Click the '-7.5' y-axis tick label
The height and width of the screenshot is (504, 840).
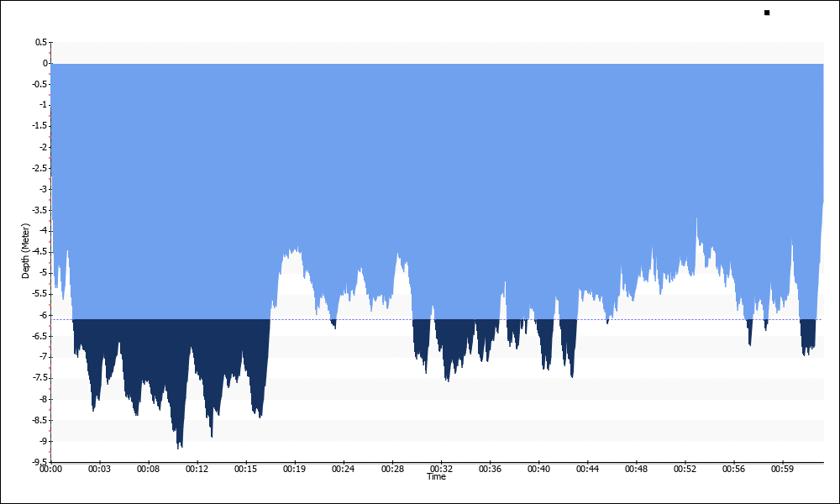click(x=40, y=378)
